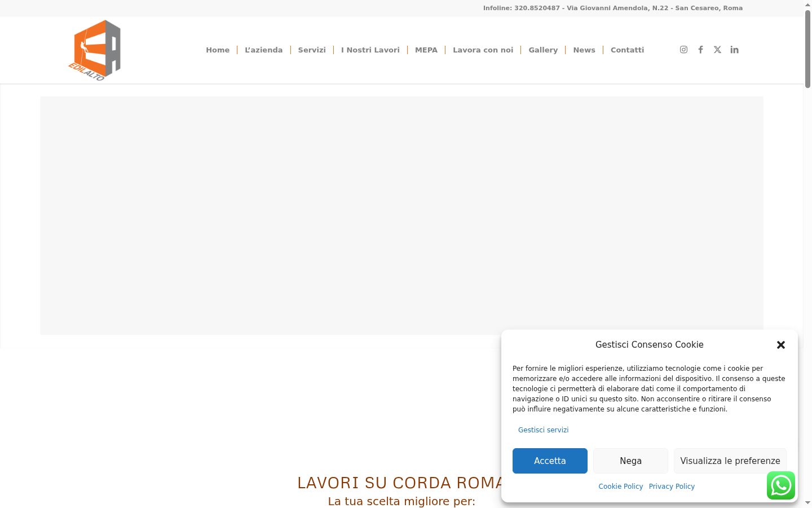The width and height of the screenshot is (812, 508).
Task: Open MEPA menu item
Action: tap(426, 50)
